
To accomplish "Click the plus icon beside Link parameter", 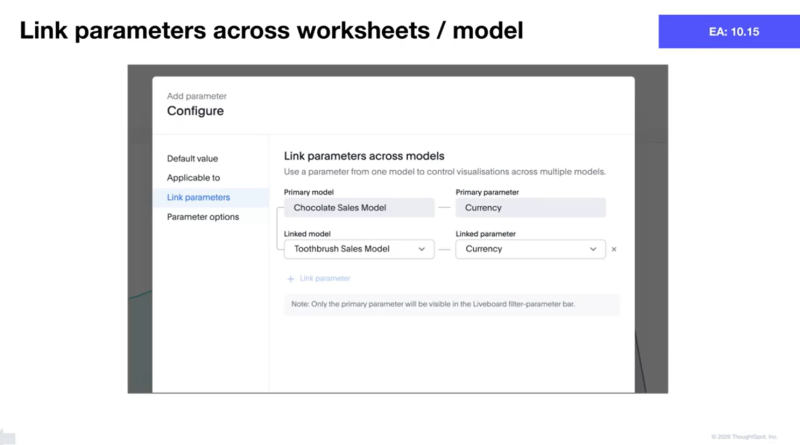I will [291, 278].
